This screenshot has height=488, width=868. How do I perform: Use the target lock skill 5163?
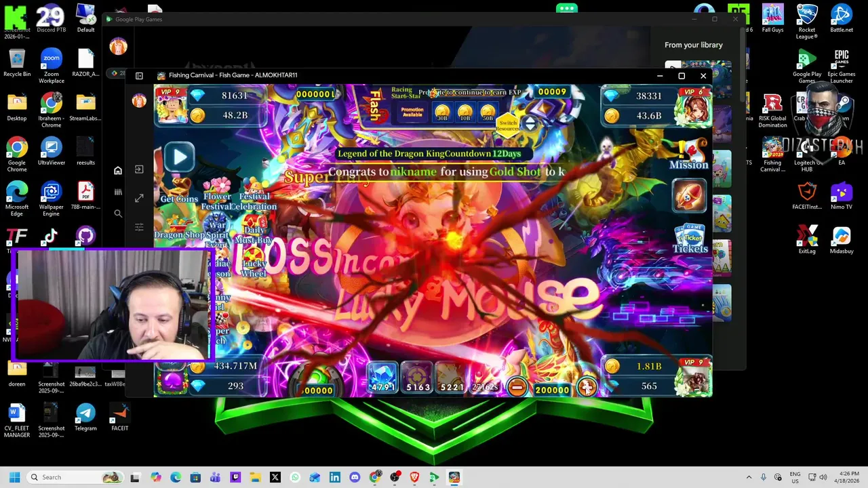(417, 378)
